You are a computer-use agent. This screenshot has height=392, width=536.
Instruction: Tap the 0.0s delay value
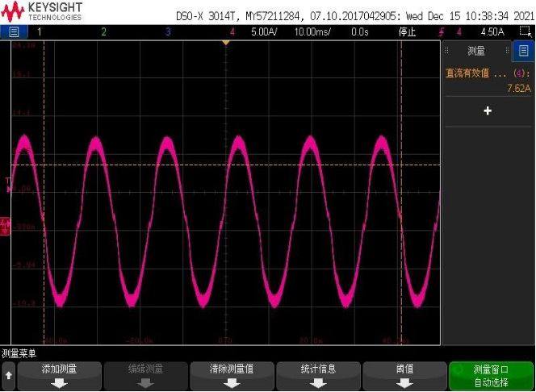[x=359, y=32]
